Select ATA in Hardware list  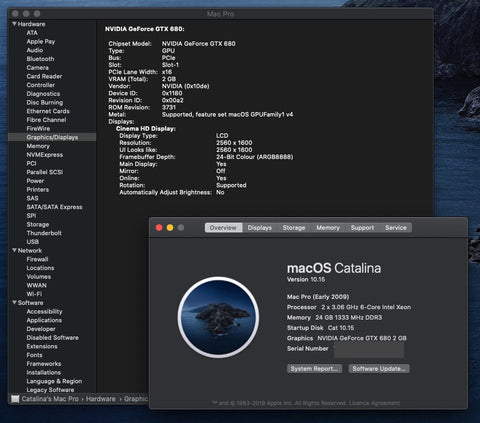point(32,33)
